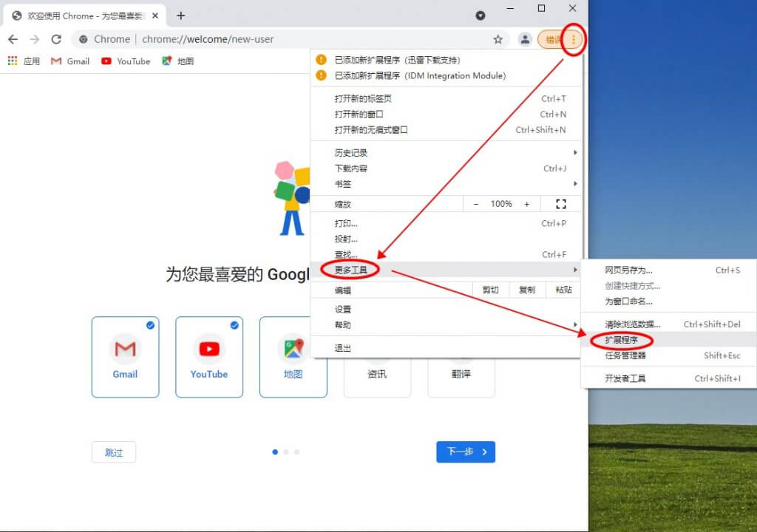Choose 网页另存为... in the submenu
The height and width of the screenshot is (532, 757).
669,270
